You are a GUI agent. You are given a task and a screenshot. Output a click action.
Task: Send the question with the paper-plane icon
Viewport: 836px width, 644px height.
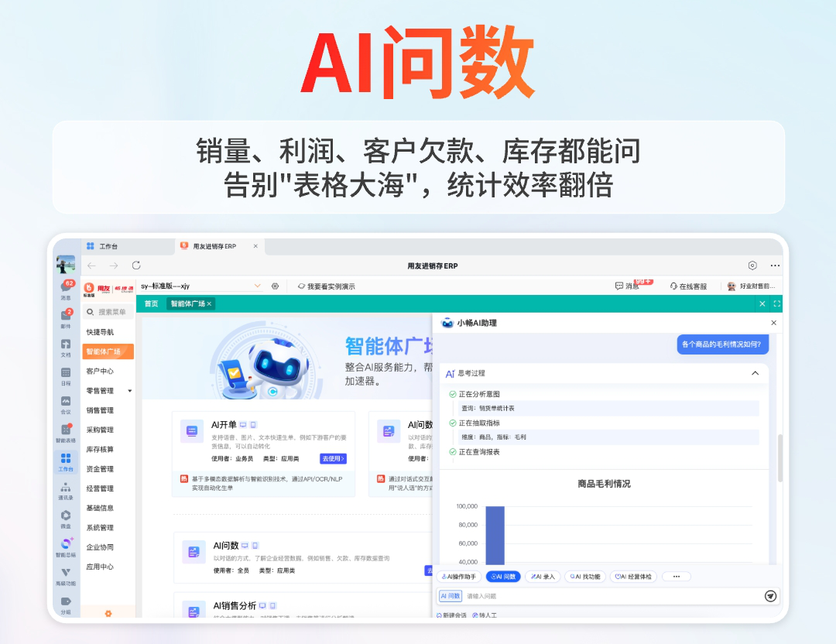tap(770, 596)
